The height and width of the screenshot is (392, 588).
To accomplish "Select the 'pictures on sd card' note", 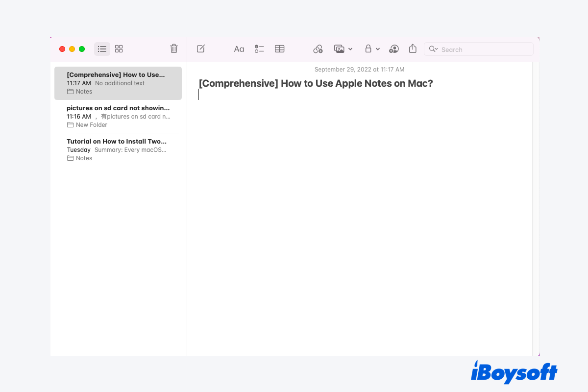I will [x=118, y=116].
